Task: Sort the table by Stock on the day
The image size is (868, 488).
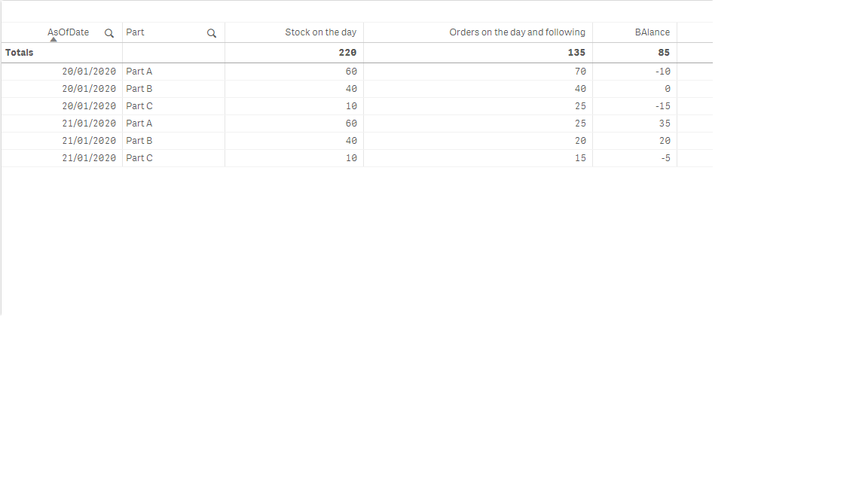Action: (320, 32)
